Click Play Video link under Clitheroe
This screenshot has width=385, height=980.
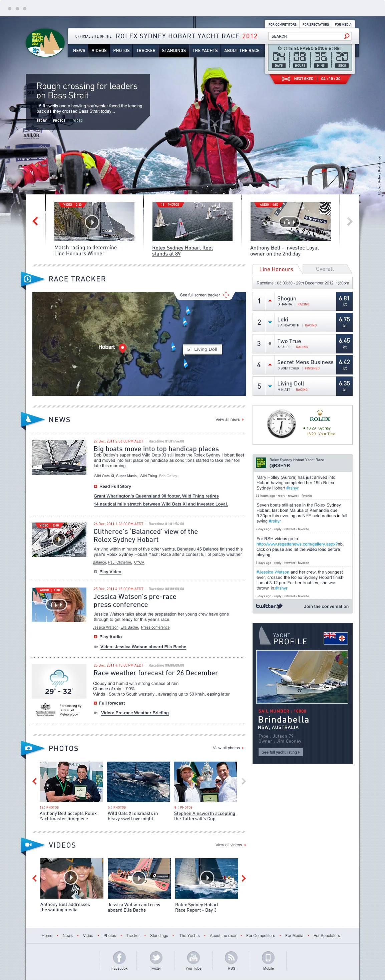[110, 572]
